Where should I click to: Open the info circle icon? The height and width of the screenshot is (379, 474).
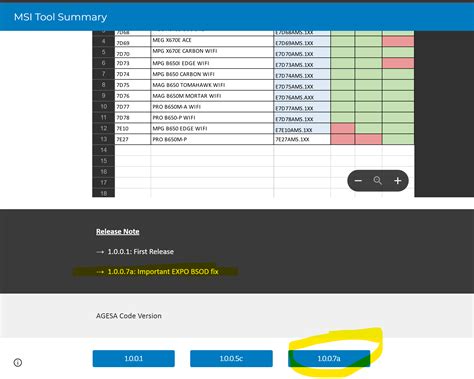18,362
